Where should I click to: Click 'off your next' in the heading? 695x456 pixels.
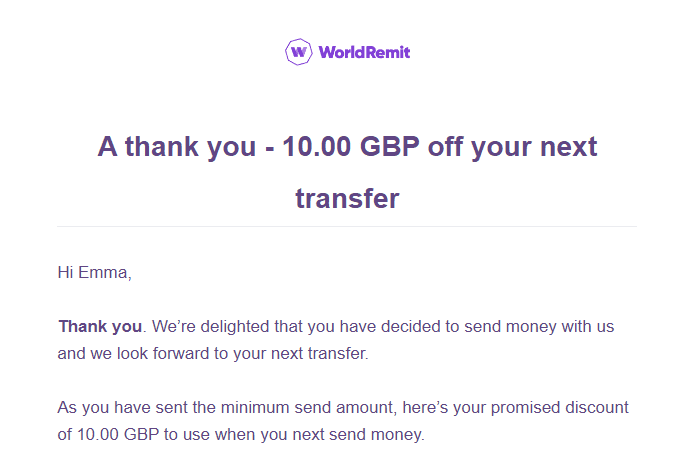[x=512, y=147]
